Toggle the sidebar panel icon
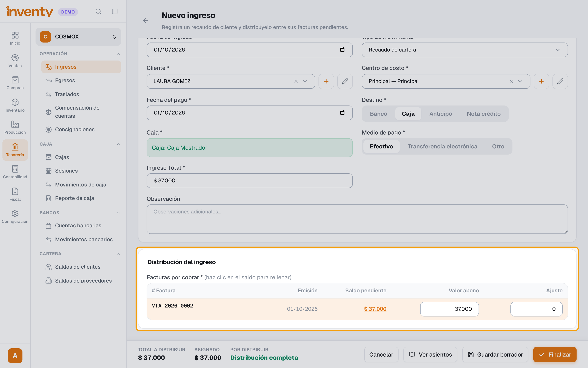Screen dimensions: 588x368 115,11
